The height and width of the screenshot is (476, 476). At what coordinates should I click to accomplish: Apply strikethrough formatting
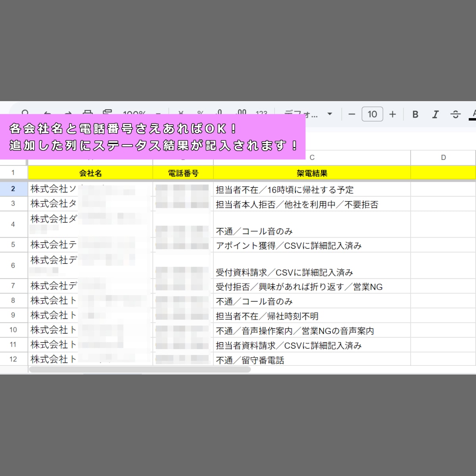(x=455, y=114)
